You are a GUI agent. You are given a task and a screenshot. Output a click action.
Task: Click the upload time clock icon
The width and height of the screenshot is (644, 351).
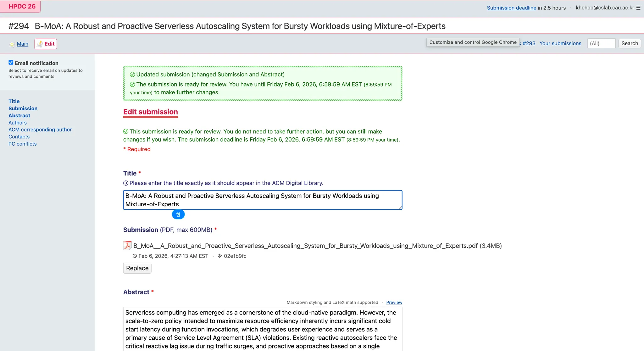(x=135, y=256)
